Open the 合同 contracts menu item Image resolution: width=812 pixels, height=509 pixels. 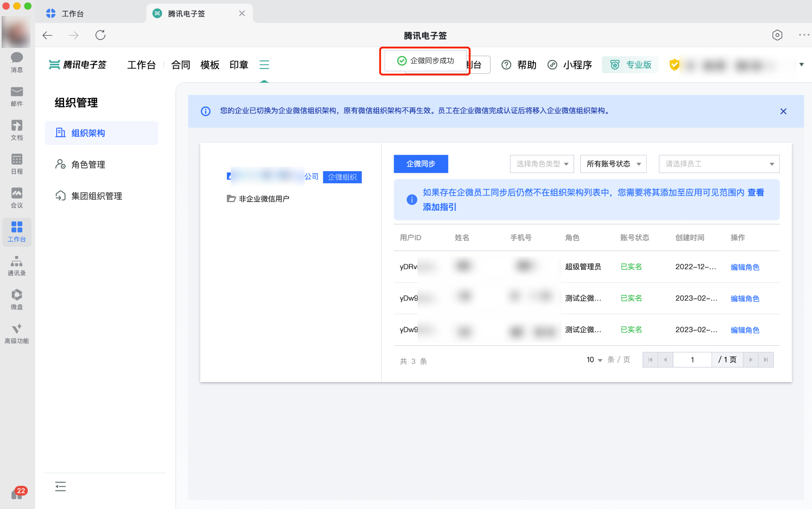click(x=181, y=65)
